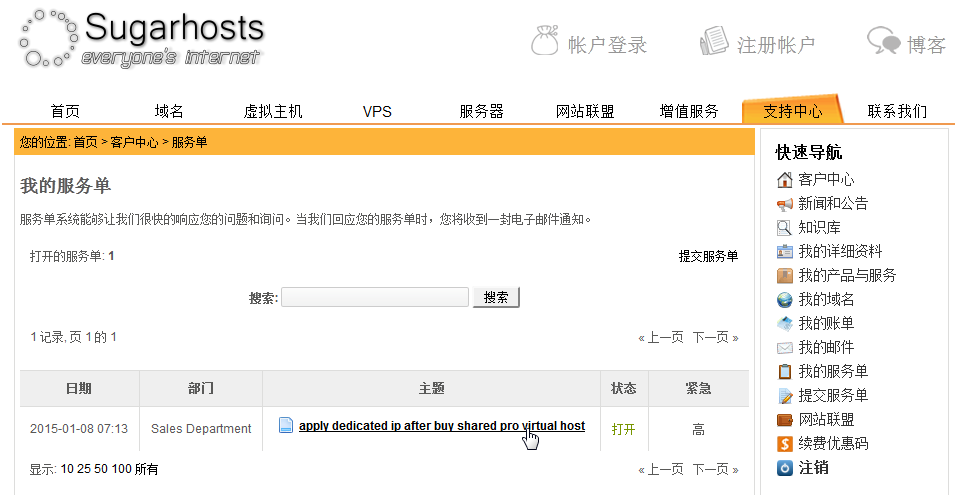
Task: Open 我的服务单 in quick navigation
Action: pos(833,371)
